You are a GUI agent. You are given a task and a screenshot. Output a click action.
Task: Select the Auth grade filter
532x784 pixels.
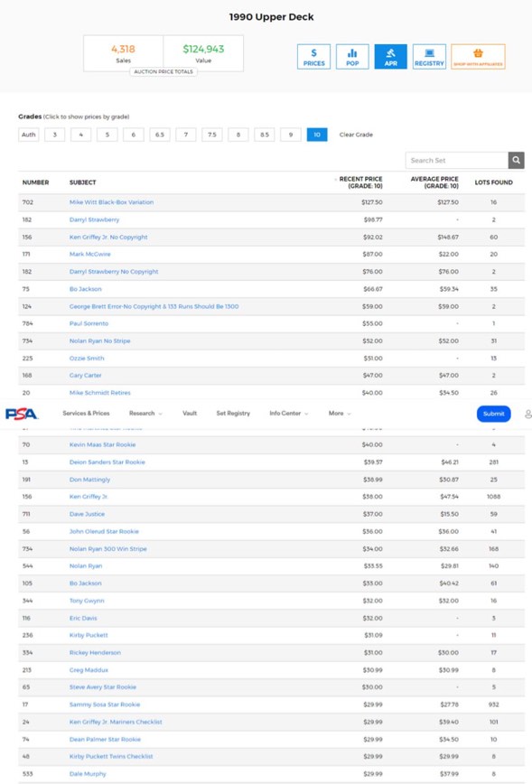coord(29,135)
